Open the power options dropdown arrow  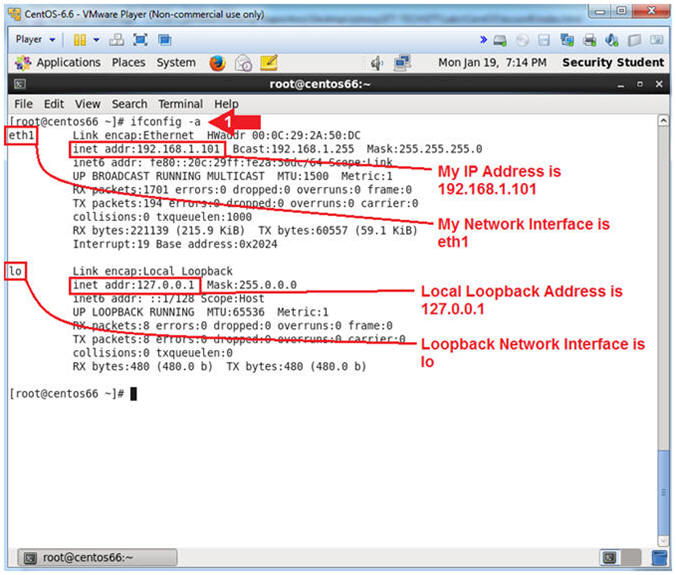[96, 40]
